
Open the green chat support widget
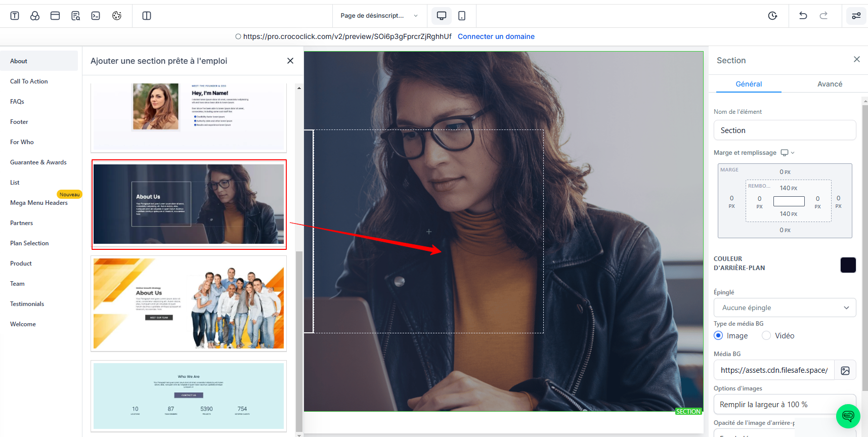[848, 416]
